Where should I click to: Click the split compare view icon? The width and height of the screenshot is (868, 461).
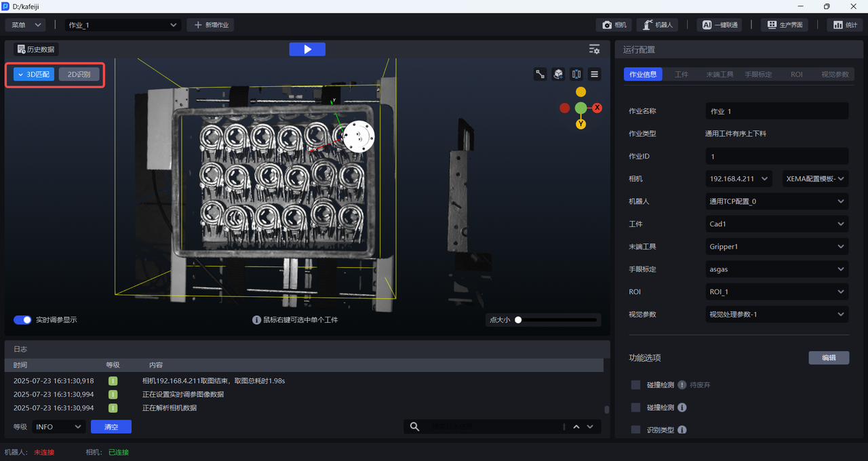(576, 75)
